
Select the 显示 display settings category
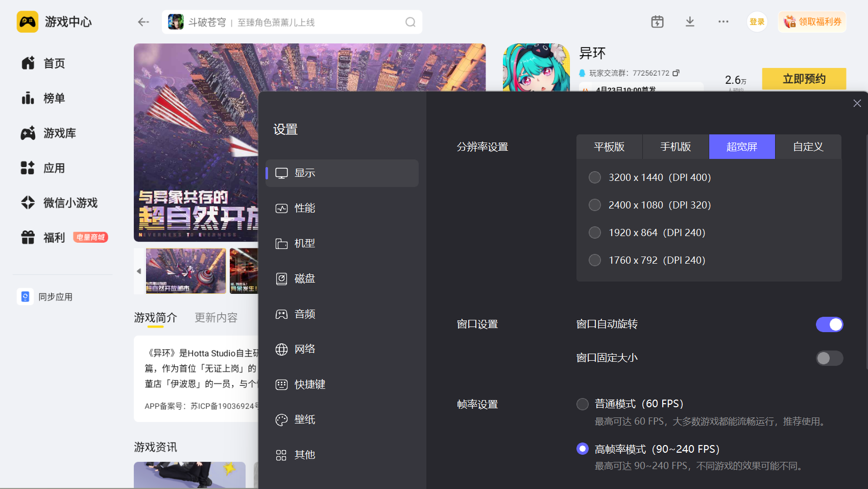pos(342,173)
